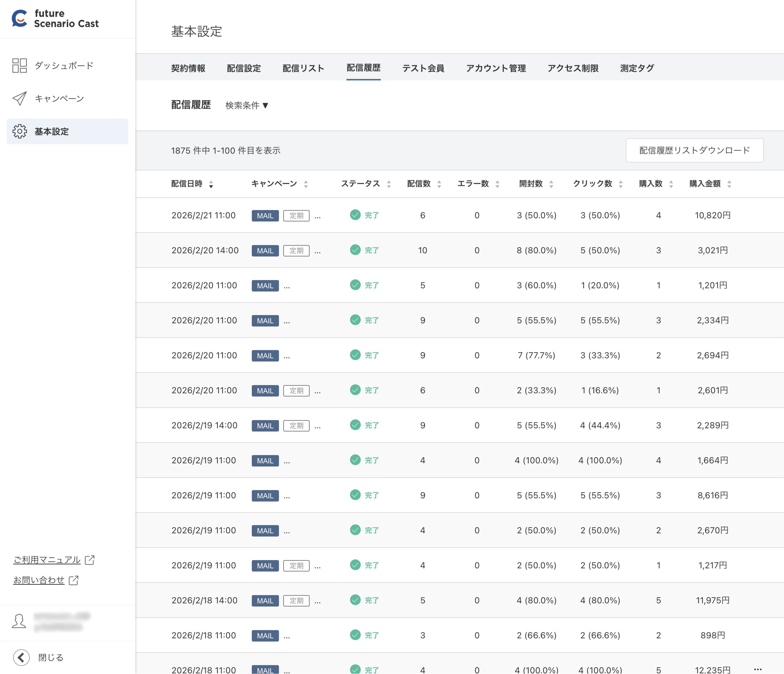The width and height of the screenshot is (784, 674).
Task: Click the collapse sidebar arrow icon
Action: (x=21, y=657)
